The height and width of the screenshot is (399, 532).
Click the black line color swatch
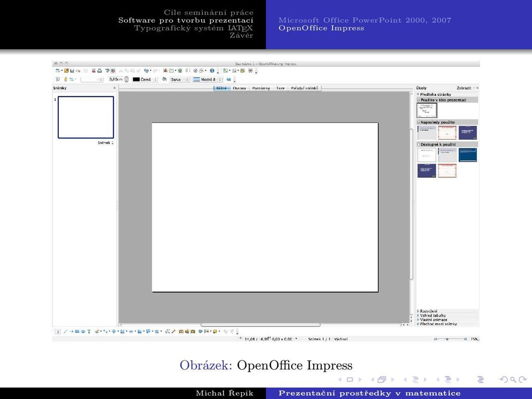[x=136, y=79]
